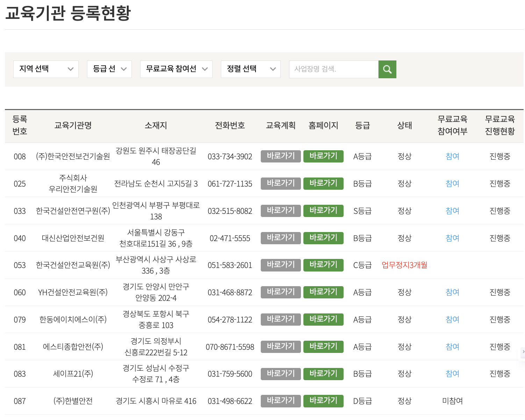
Task: Open homepage 바로가기 for (주)한국안전보건기술원
Action: pyautogui.click(x=323, y=156)
